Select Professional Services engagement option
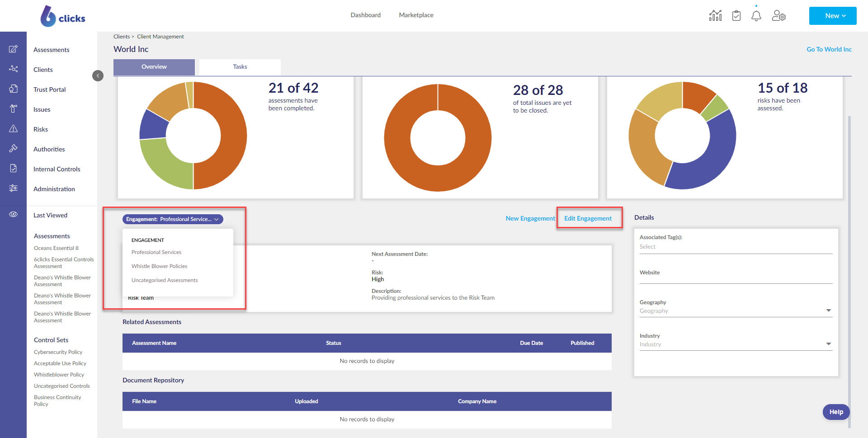Image resolution: width=868 pixels, height=438 pixels. pos(156,252)
